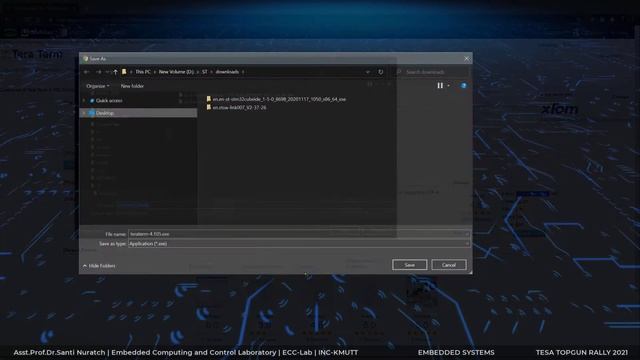Image resolution: width=640 pixels, height=360 pixels.
Task: Click the Search downloads box
Action: [x=433, y=72]
